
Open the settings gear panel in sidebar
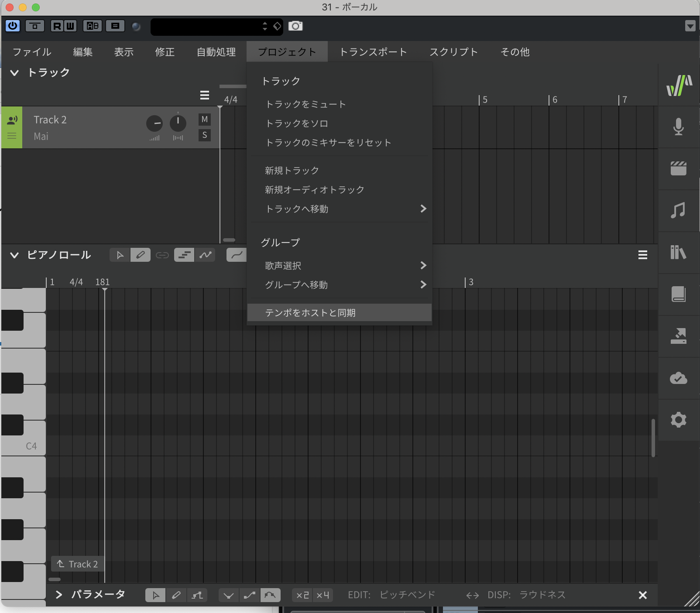[x=678, y=420]
